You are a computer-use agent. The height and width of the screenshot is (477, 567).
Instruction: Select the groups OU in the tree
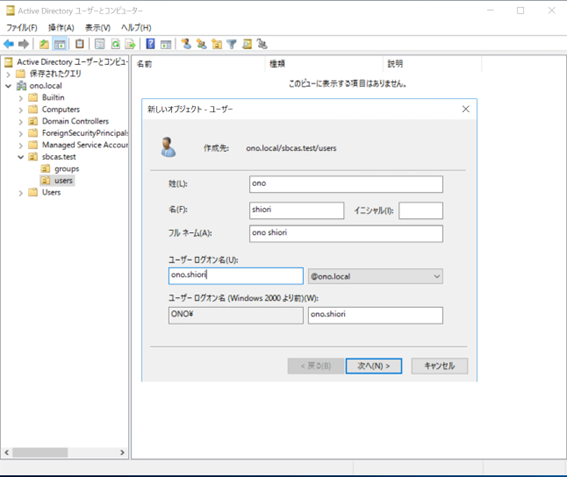[66, 169]
